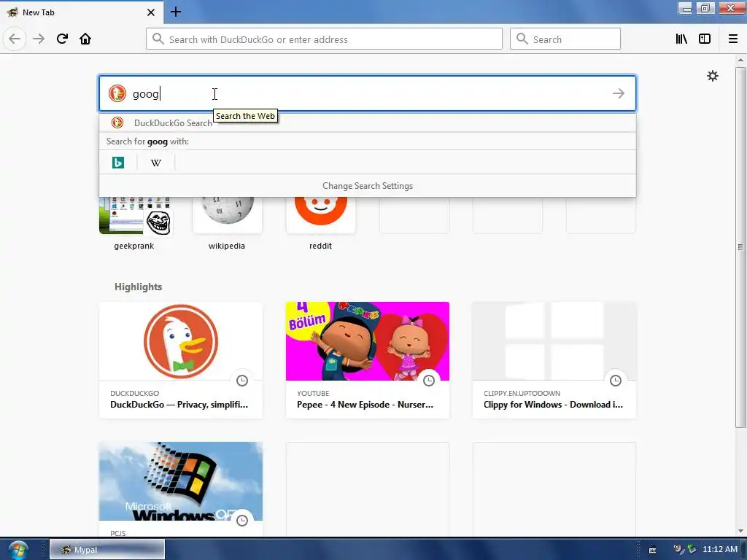Close the New Tab tab
Viewport: 747px width, 560px height.
coord(150,12)
